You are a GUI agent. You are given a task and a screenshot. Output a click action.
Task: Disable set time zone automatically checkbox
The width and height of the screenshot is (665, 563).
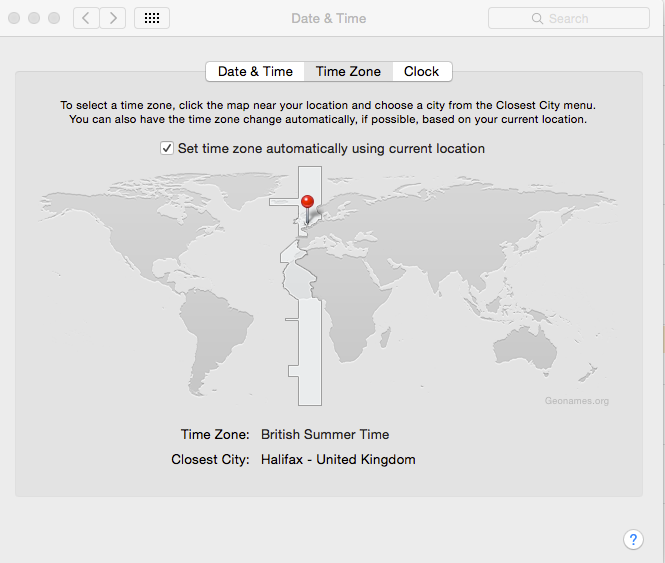coord(167,148)
